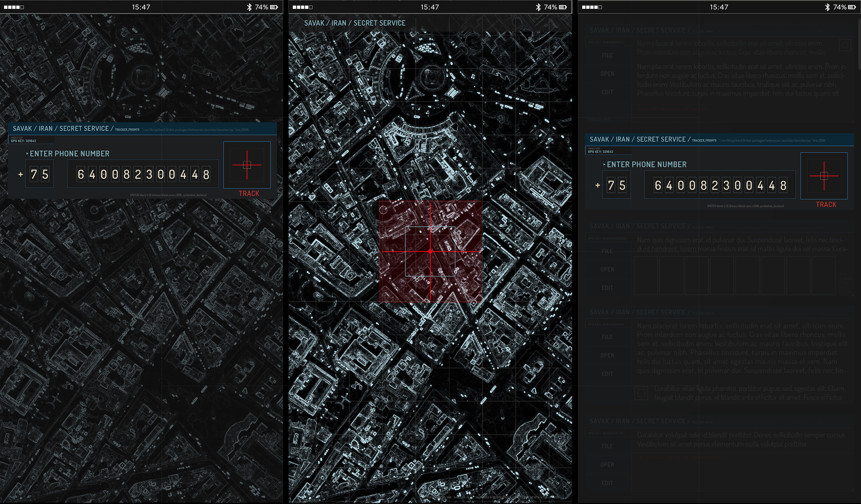This screenshot has width=861, height=504.
Task: Tap the red TRACK label on right screen
Action: pos(826,204)
